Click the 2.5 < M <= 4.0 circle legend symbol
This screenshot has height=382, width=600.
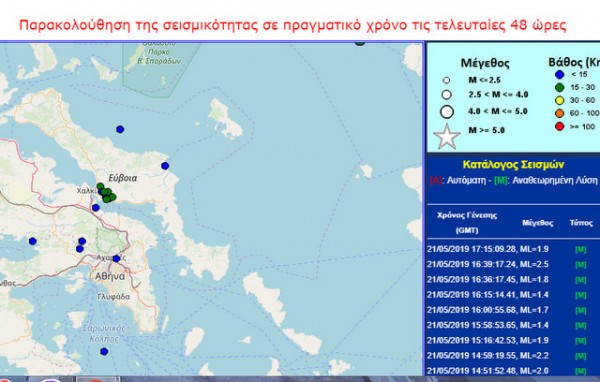pyautogui.click(x=446, y=95)
